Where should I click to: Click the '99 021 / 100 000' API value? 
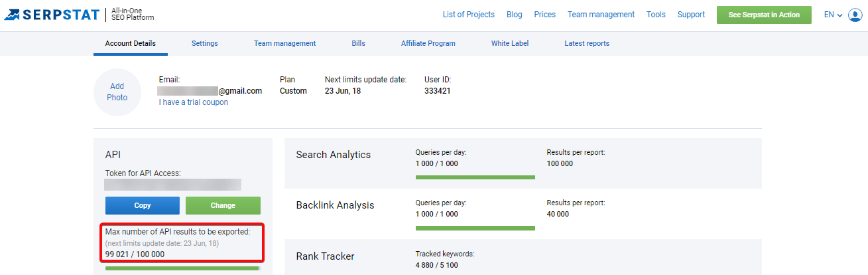coord(135,254)
